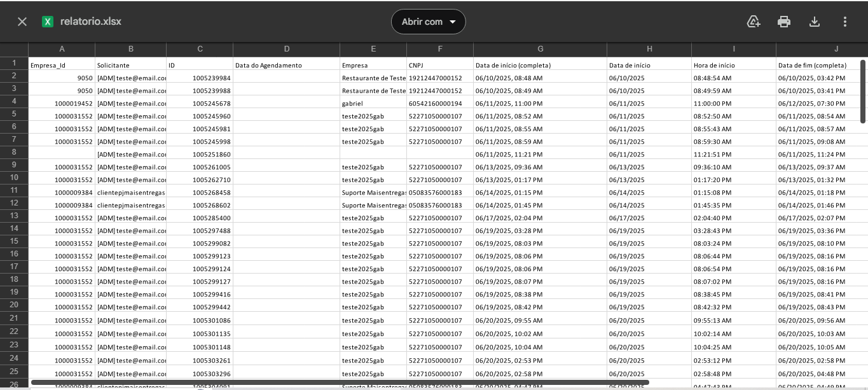This screenshot has height=390, width=868.
Task: Select the 'gabriel' Empresa cell
Action: point(373,103)
